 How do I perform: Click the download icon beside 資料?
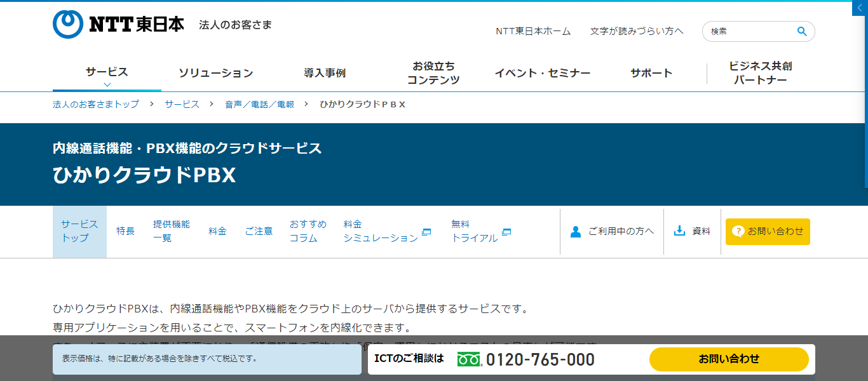(681, 231)
